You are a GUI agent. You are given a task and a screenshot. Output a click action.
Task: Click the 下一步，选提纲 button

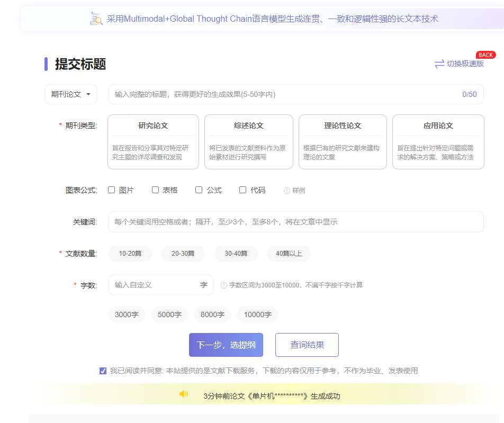[x=226, y=345]
